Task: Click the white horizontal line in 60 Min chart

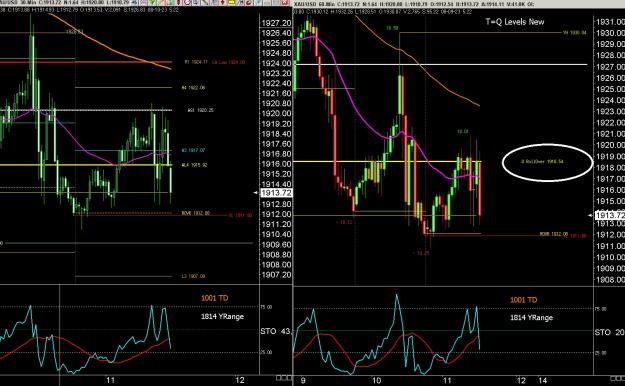Action: point(440,64)
